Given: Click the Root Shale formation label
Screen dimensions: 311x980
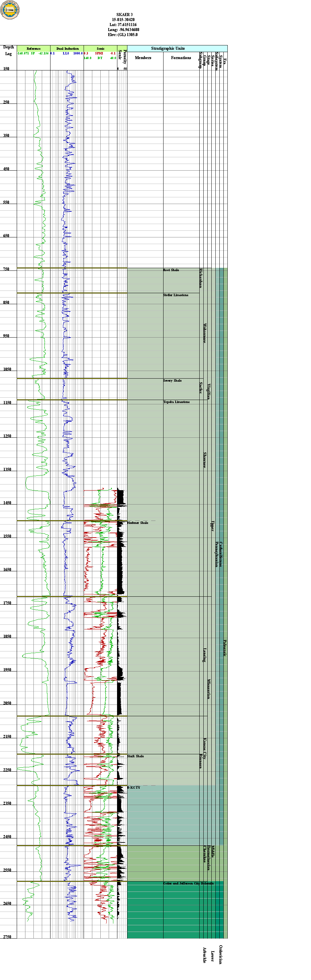Looking at the screenshot, I should pyautogui.click(x=171, y=270).
